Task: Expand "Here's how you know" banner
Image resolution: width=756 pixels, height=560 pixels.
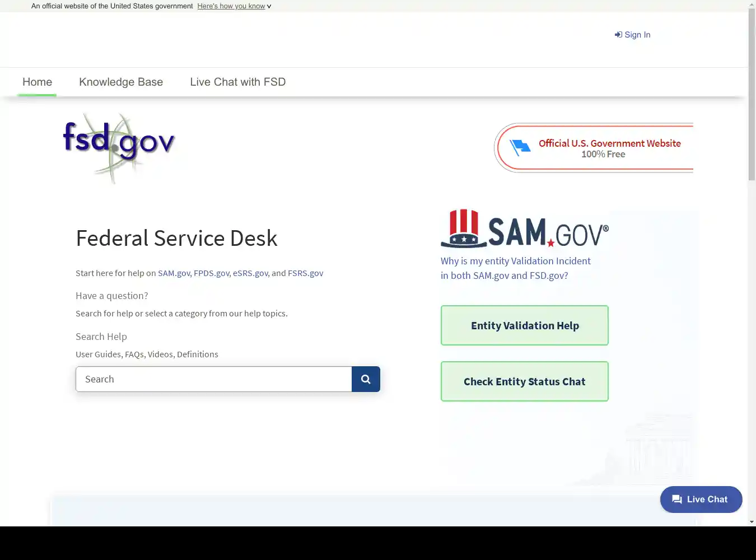Action: click(x=234, y=6)
